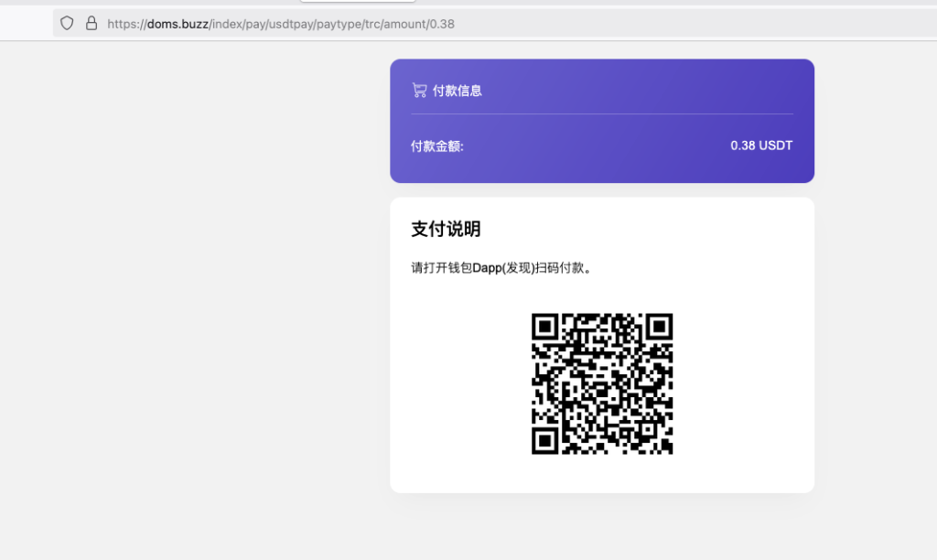Image resolution: width=937 pixels, height=560 pixels.
Task: Click the 付款信息 header text
Action: [x=458, y=91]
